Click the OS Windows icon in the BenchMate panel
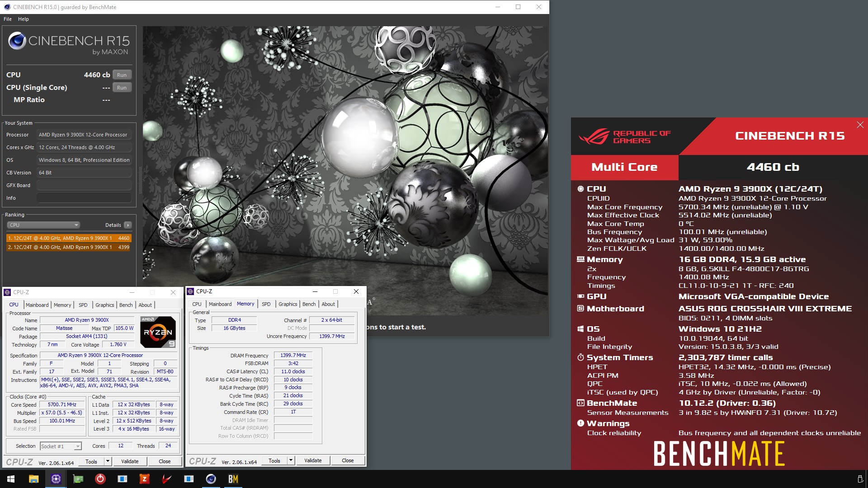The height and width of the screenshot is (488, 868). 580,329
